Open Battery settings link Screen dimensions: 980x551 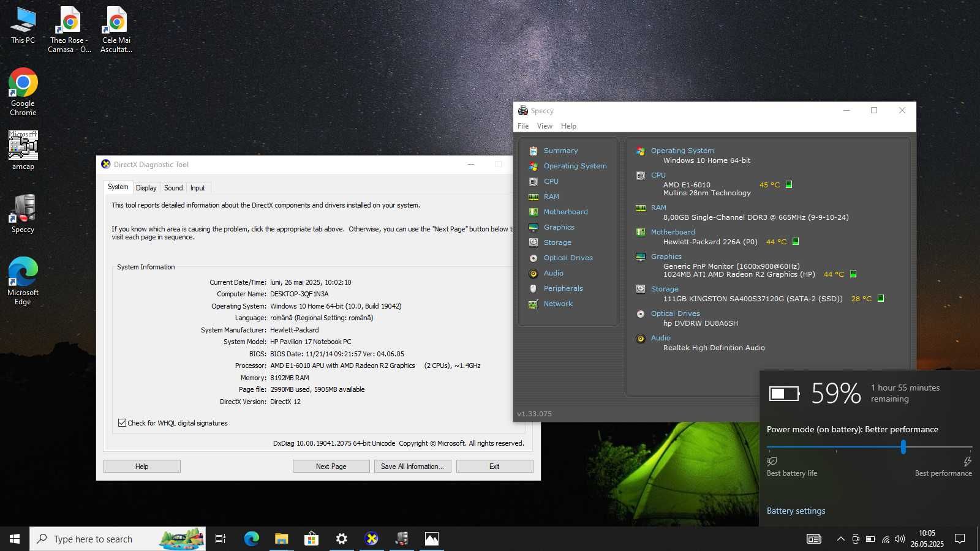[796, 511]
